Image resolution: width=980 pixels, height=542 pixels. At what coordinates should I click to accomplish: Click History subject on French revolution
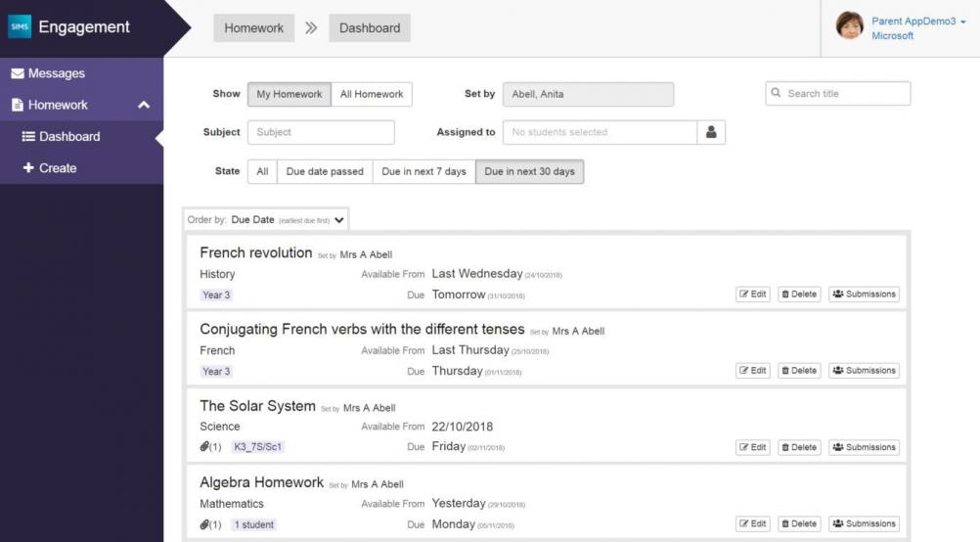click(x=217, y=275)
